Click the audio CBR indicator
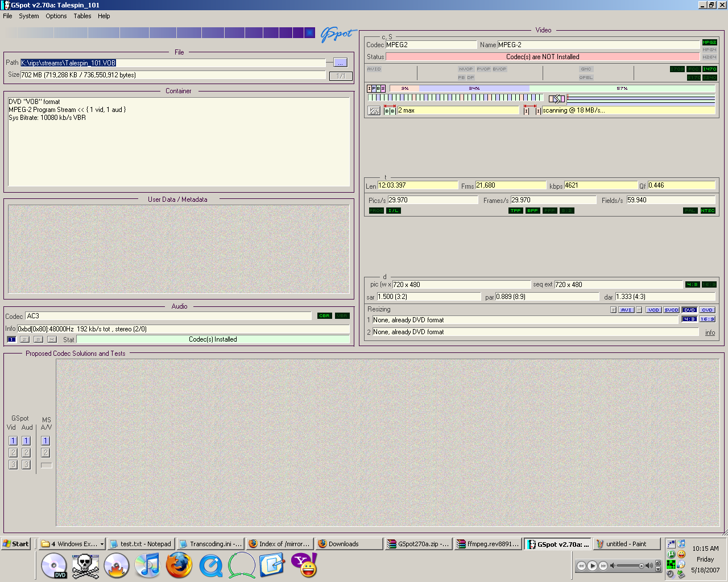 (x=324, y=315)
